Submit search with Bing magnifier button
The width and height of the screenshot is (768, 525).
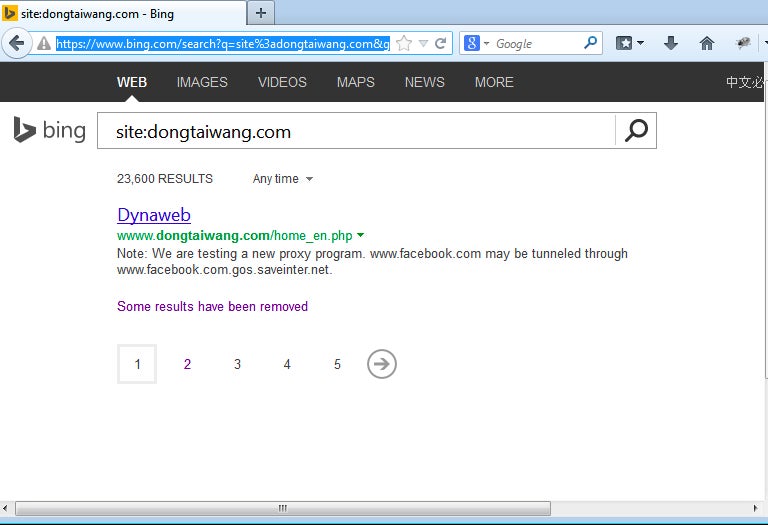pyautogui.click(x=636, y=131)
